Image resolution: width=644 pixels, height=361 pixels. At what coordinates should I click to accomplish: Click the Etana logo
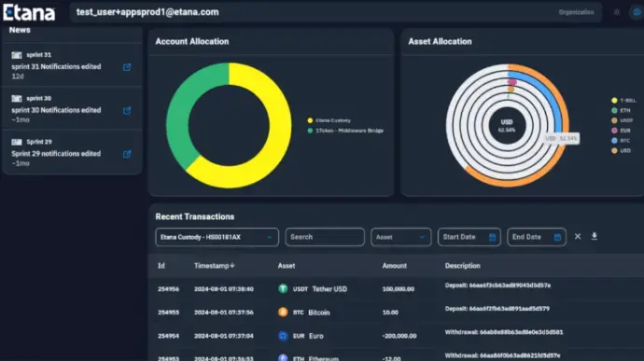click(29, 12)
